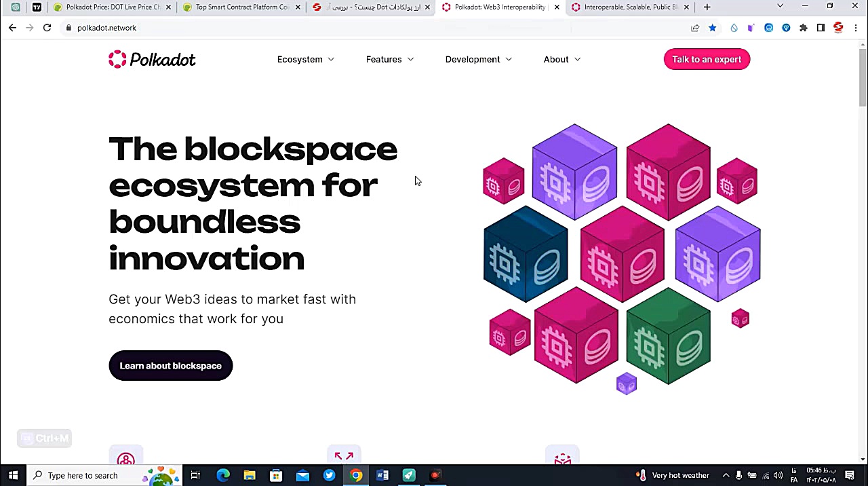
Task: Close the Polkadot Price tab
Action: tap(168, 7)
